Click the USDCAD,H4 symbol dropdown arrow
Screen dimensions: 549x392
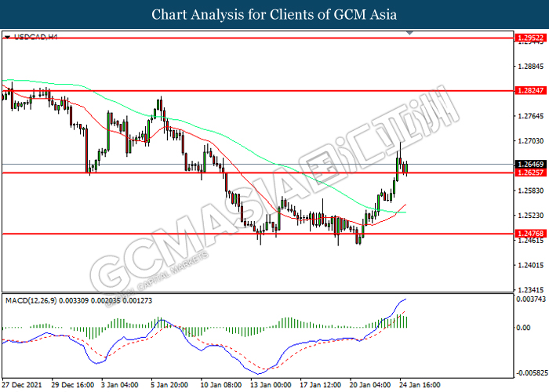[7, 37]
